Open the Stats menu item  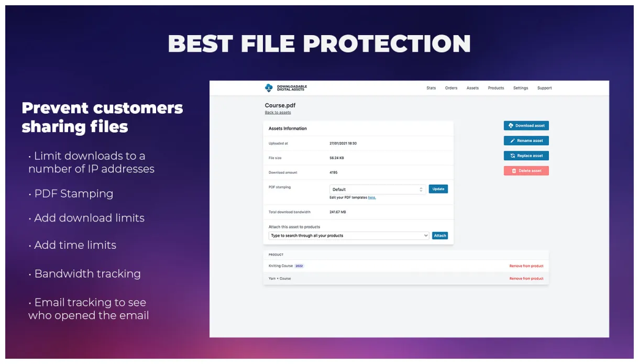click(431, 88)
